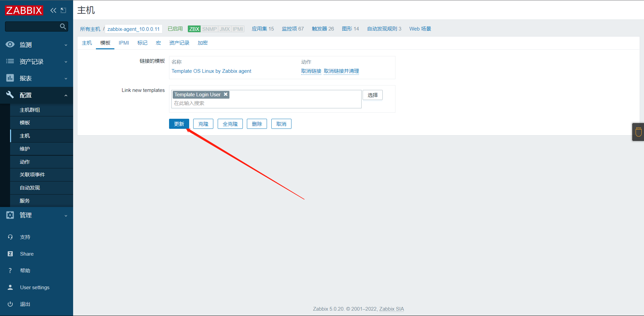Click the search magnifier icon

(x=63, y=27)
